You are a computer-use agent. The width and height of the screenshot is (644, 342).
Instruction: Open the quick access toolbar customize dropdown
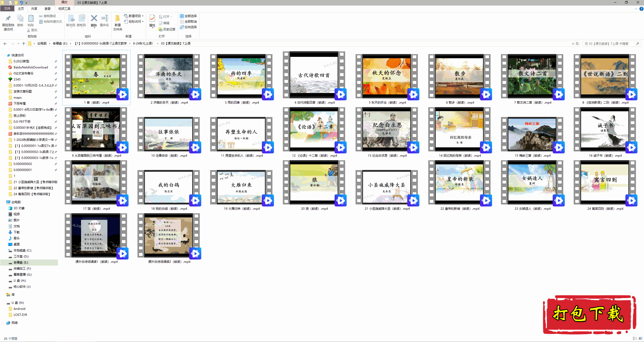(26, 3)
